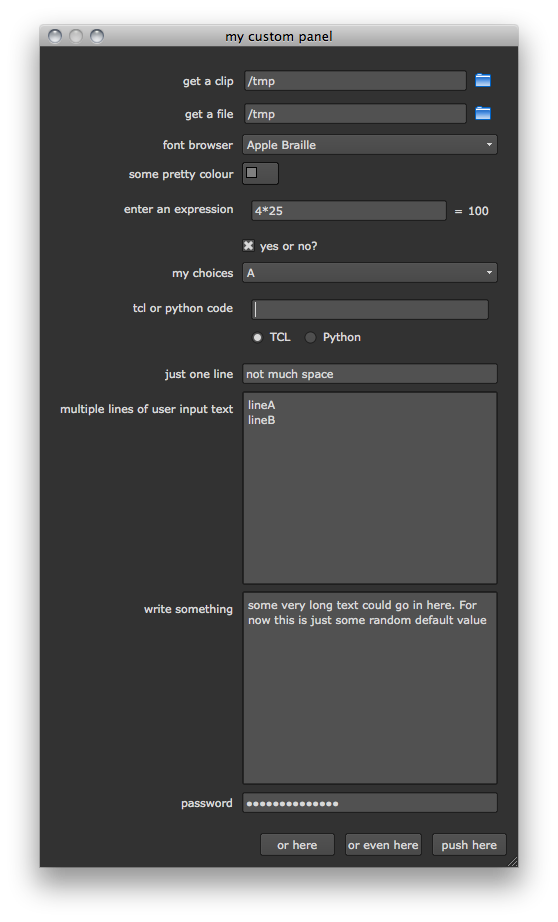Open the some pretty colour swatch
This screenshot has height=922, width=558.
(260, 173)
